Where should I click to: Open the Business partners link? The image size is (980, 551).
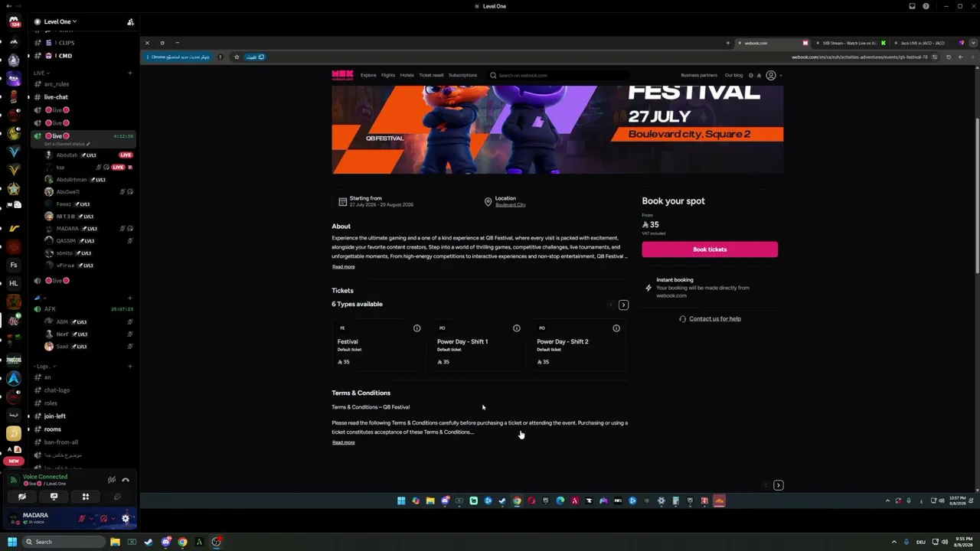click(x=699, y=75)
